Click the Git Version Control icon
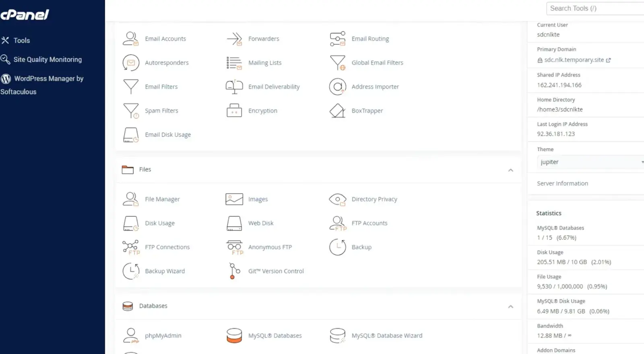The width and height of the screenshot is (644, 354). [x=234, y=271]
